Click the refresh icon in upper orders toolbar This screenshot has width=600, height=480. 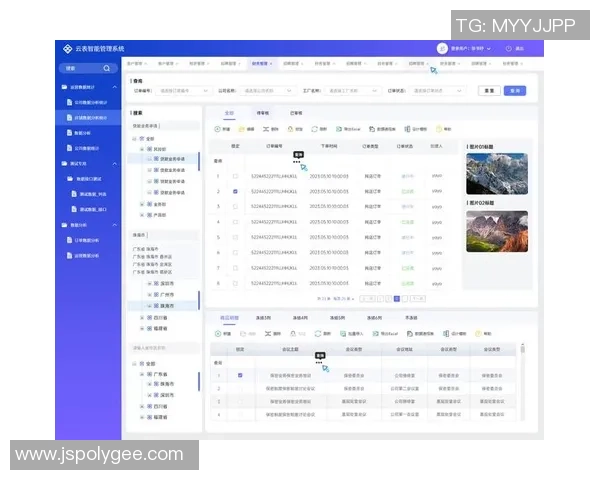click(314, 129)
